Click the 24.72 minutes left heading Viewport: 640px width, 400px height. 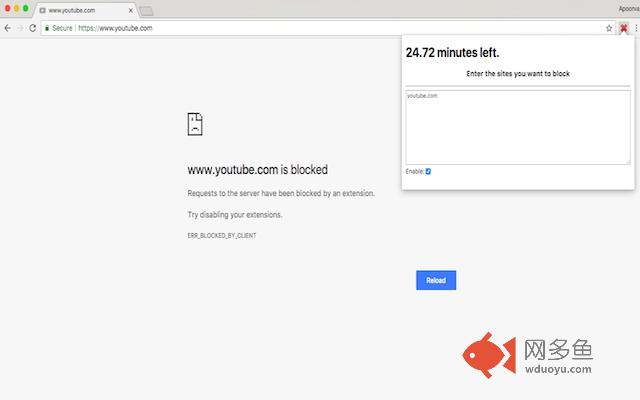pyautogui.click(x=452, y=53)
